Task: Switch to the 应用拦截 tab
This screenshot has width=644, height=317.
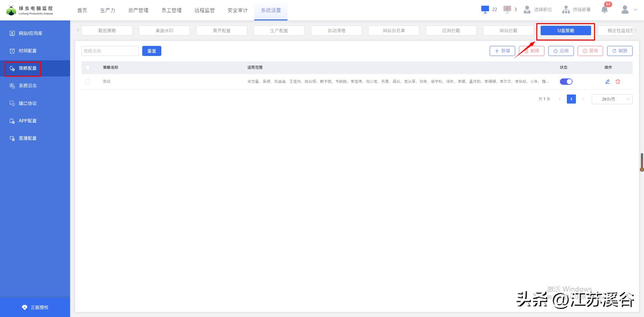Action: coord(451,30)
